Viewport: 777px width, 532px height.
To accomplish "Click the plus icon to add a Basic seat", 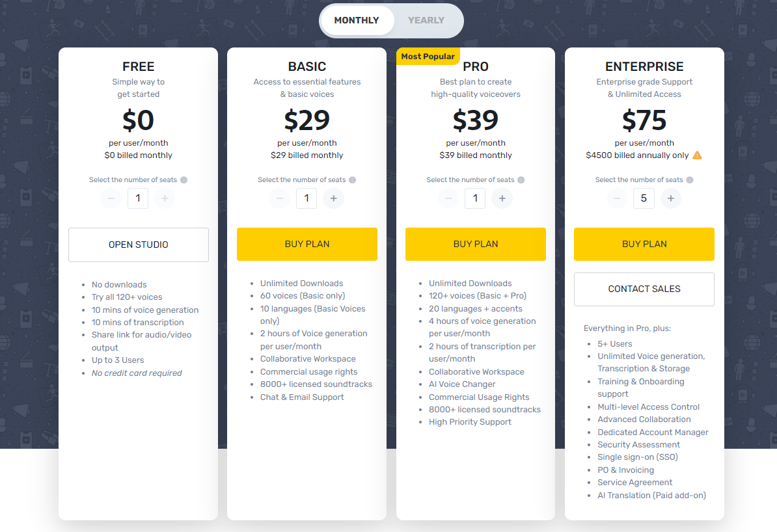I will point(333,198).
